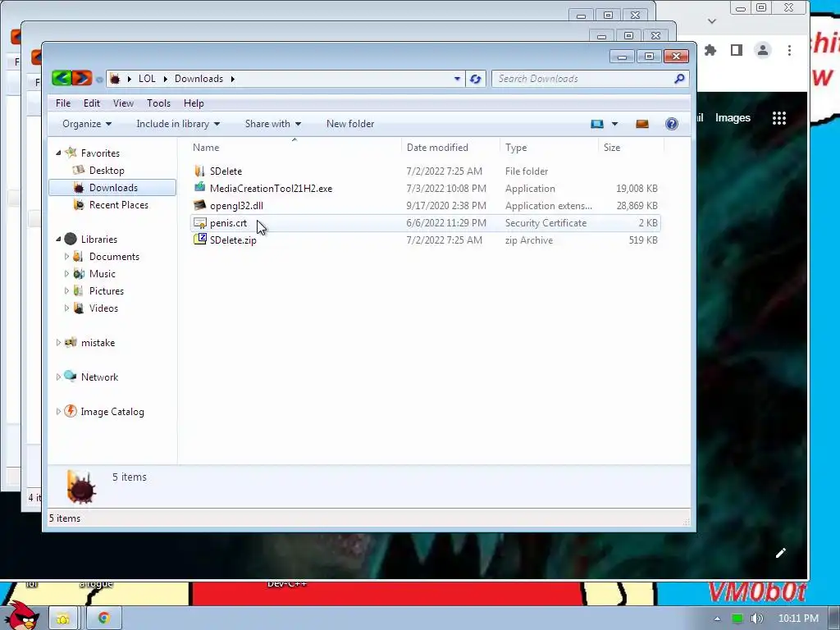Expand the Network tree node
840x630 pixels.
(58, 377)
